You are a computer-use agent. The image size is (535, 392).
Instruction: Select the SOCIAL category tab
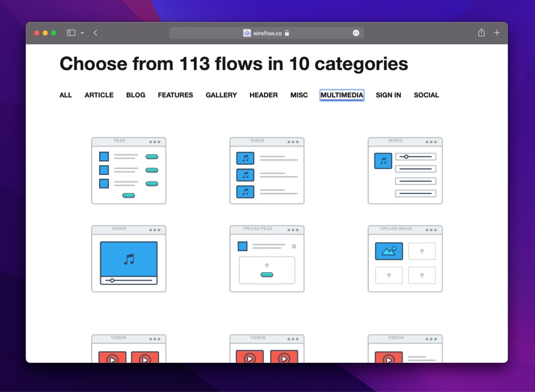[x=426, y=95]
